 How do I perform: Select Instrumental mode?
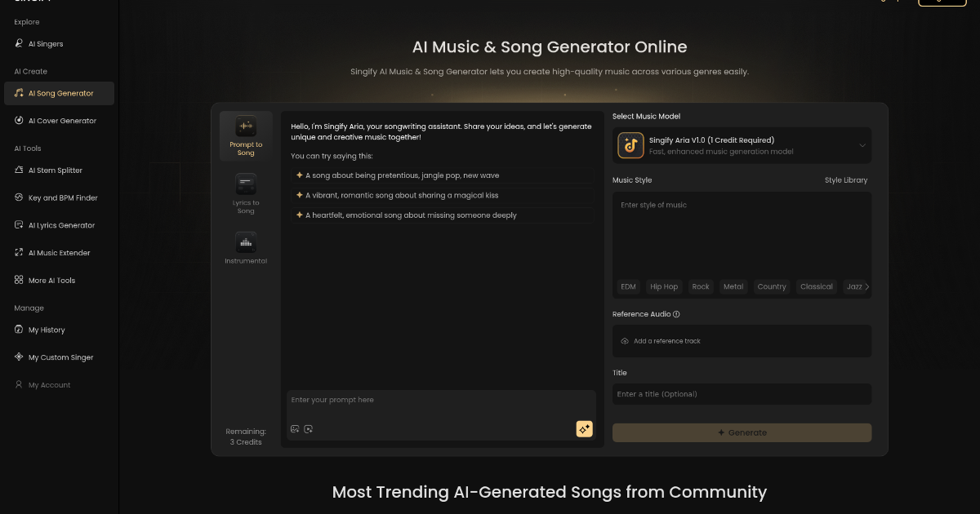[x=246, y=247]
